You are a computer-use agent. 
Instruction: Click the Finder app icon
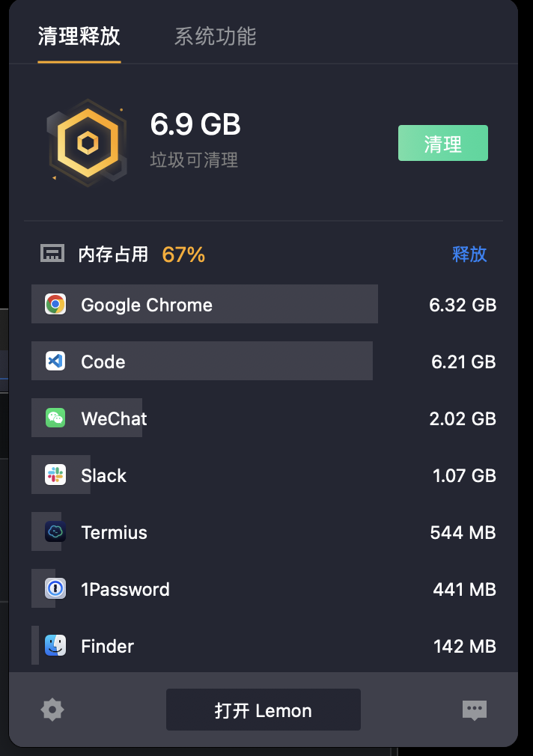tap(55, 645)
